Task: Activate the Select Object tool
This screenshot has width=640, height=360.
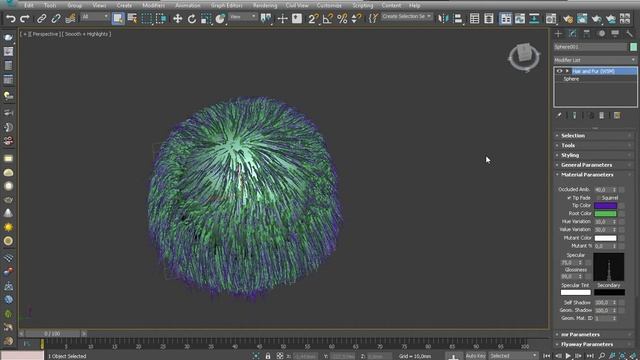Action: [118, 19]
